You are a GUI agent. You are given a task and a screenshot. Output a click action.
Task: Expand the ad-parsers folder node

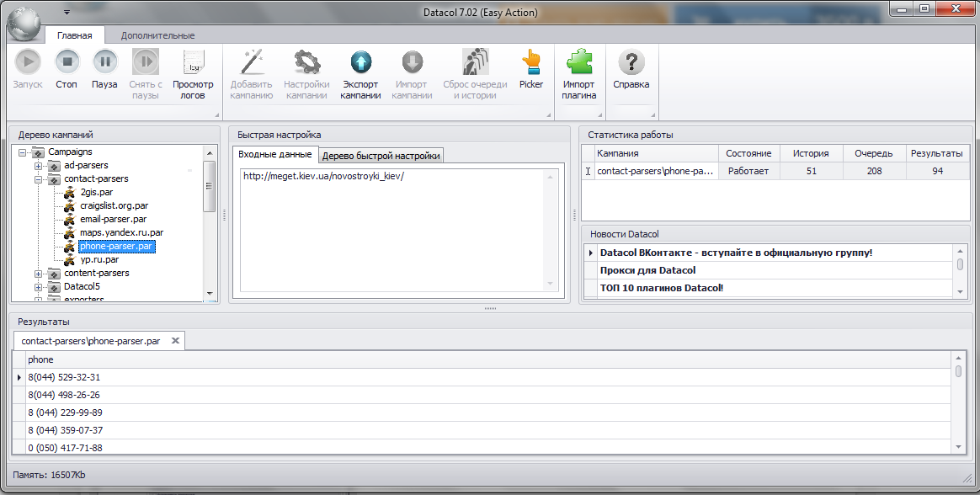pos(38,166)
